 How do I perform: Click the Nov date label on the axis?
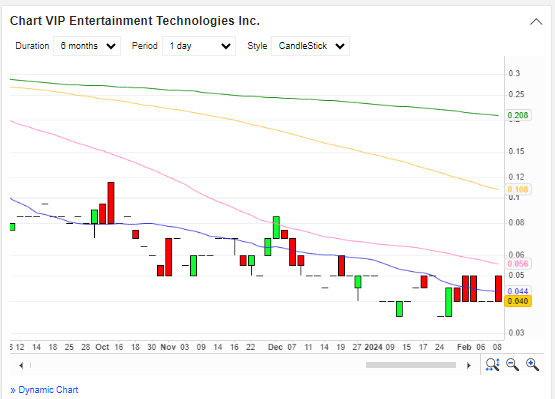tap(168, 347)
